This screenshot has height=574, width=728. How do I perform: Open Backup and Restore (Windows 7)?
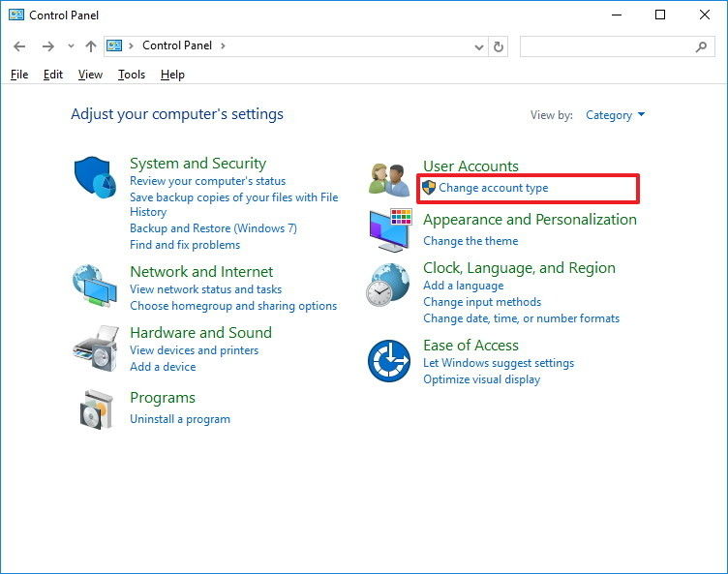coord(213,228)
